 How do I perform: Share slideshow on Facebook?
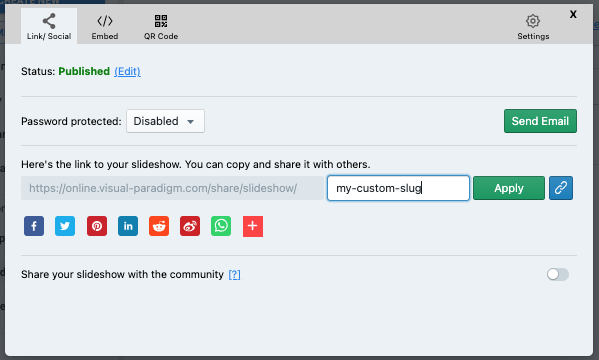coord(34,226)
